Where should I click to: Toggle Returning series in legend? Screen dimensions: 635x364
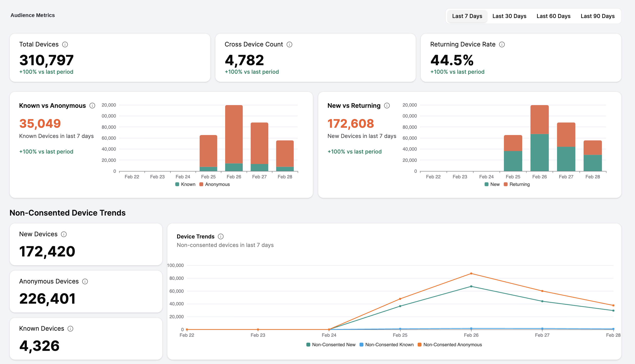[517, 184]
